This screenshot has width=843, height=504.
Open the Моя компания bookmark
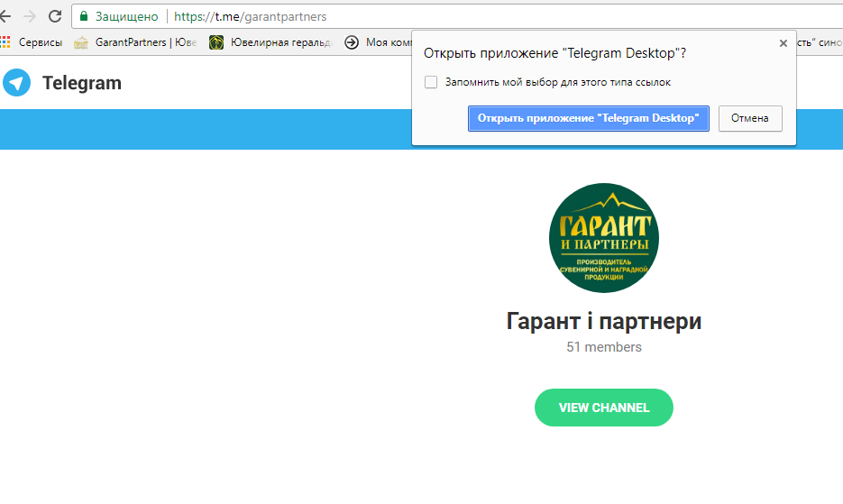click(378, 42)
